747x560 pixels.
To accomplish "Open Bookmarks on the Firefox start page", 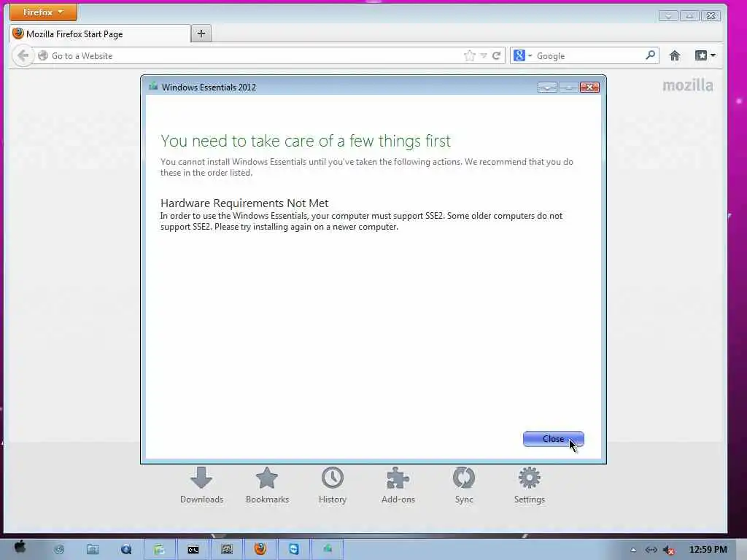I will pyautogui.click(x=267, y=485).
